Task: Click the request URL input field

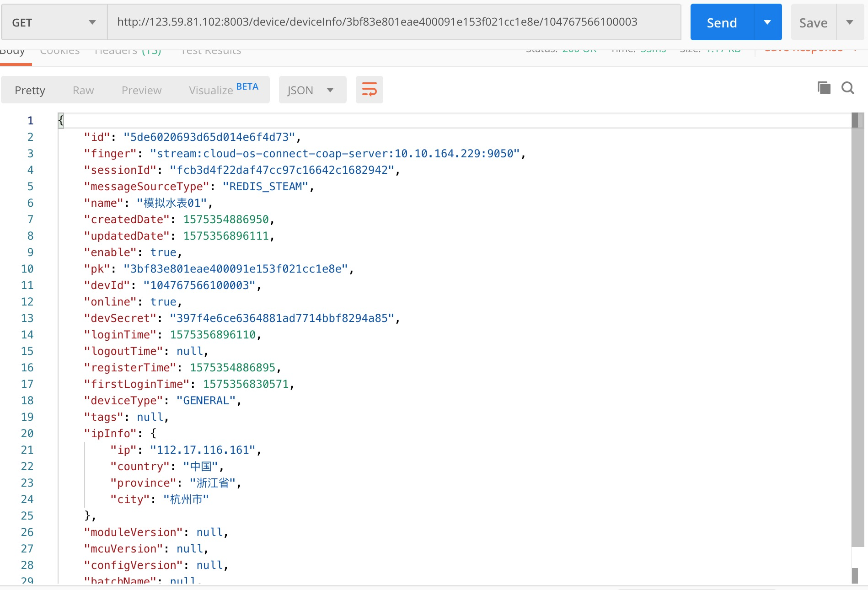Action: (x=394, y=22)
